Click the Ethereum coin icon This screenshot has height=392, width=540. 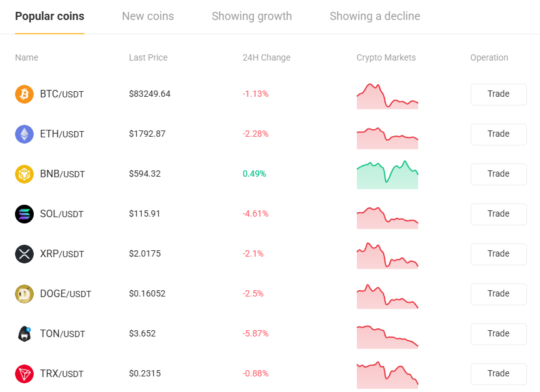pyautogui.click(x=24, y=134)
